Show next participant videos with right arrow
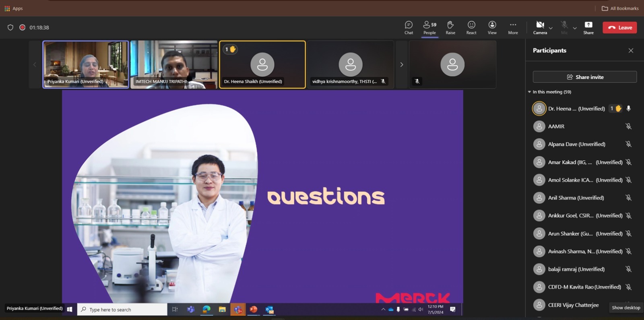The height and width of the screenshot is (320, 644). coord(401,64)
